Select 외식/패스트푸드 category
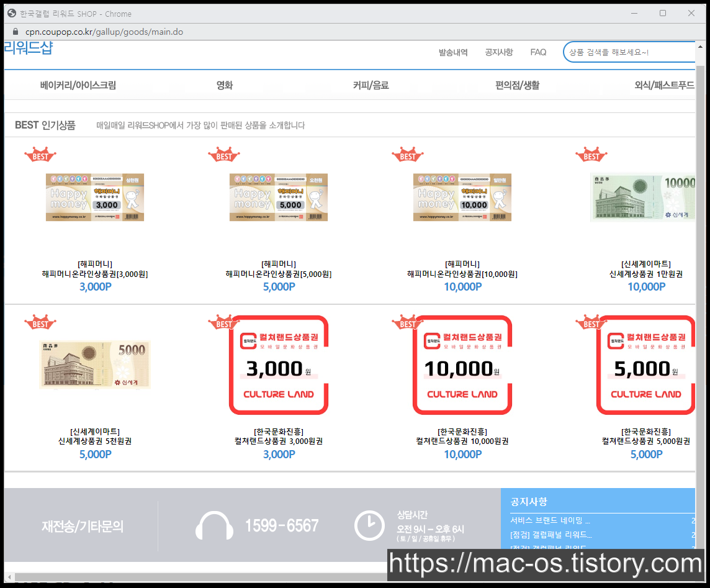710x588 pixels. point(664,85)
